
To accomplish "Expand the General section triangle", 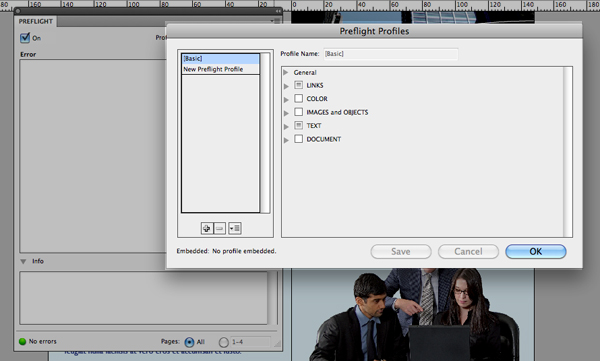I will click(x=285, y=72).
